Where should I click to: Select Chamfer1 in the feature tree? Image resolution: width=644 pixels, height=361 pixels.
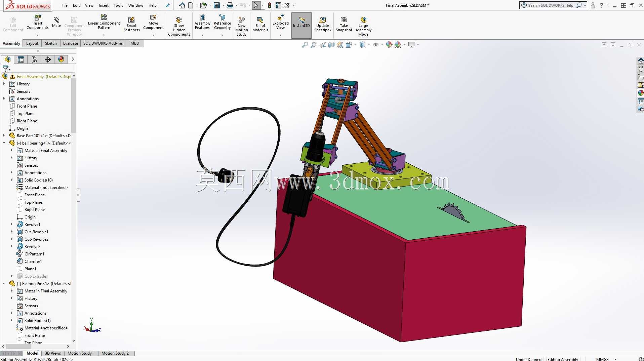(x=33, y=262)
